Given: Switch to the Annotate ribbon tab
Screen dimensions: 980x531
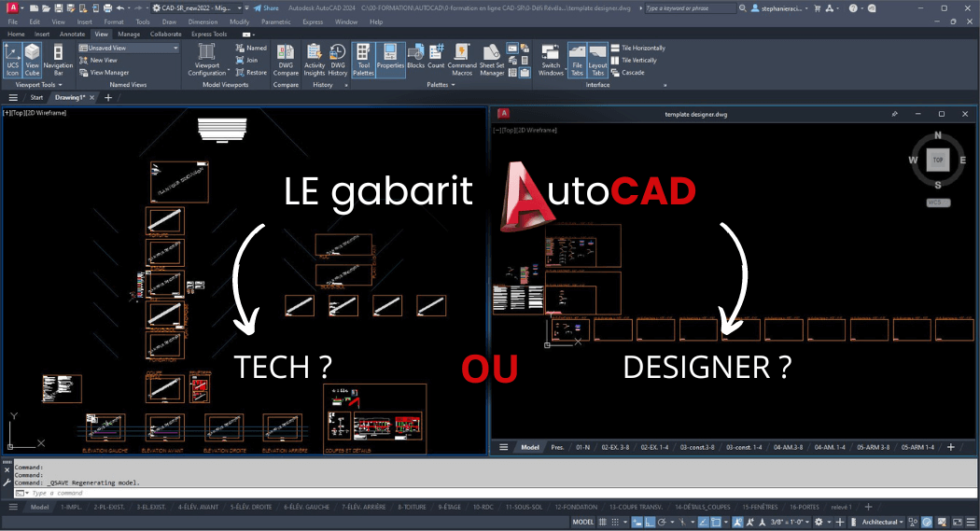Looking at the screenshot, I should (x=72, y=35).
